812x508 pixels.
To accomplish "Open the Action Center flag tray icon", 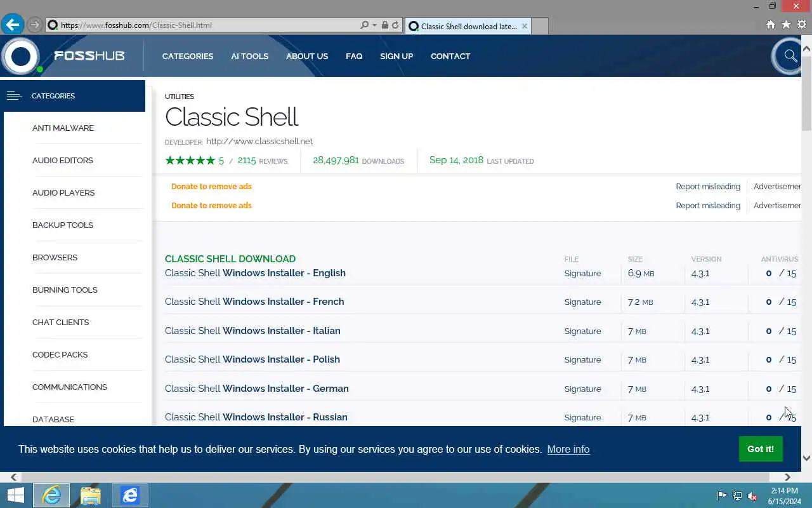I will [x=722, y=495].
